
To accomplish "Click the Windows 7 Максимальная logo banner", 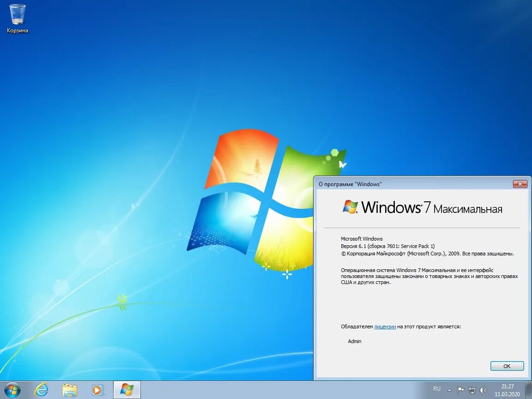I will click(x=422, y=207).
